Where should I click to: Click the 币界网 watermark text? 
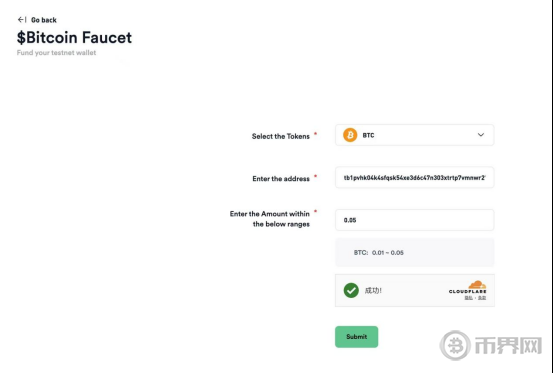pyautogui.click(x=508, y=346)
